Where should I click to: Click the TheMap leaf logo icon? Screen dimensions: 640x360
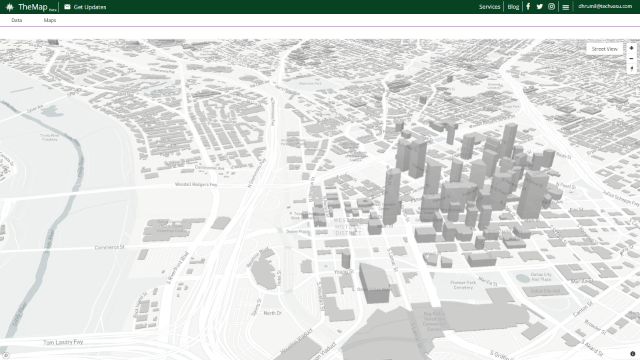10,7
